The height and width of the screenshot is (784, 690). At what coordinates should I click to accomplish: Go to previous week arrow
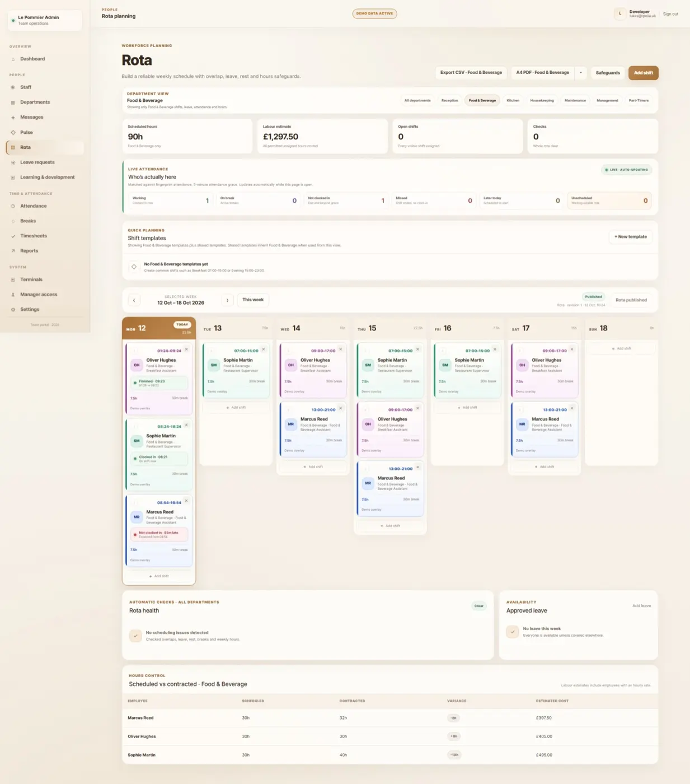(134, 300)
